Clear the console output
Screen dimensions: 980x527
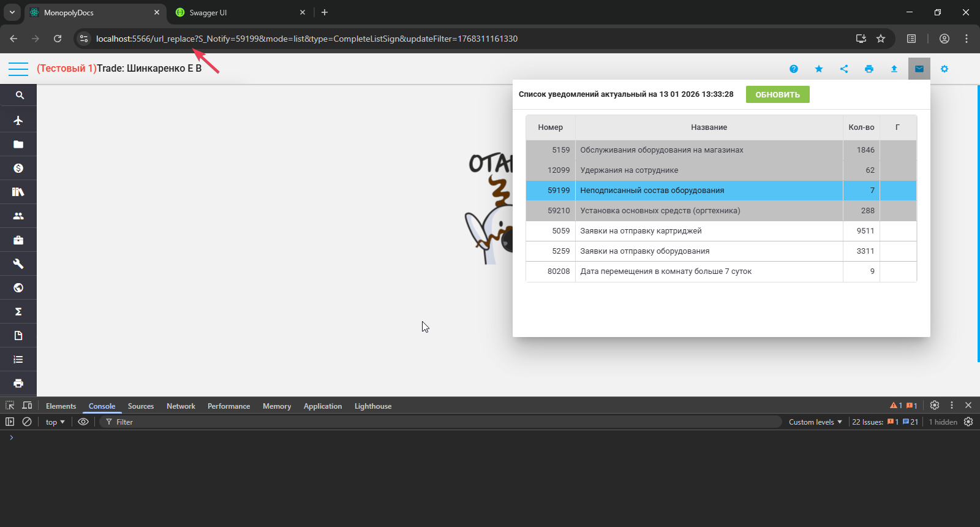click(27, 422)
